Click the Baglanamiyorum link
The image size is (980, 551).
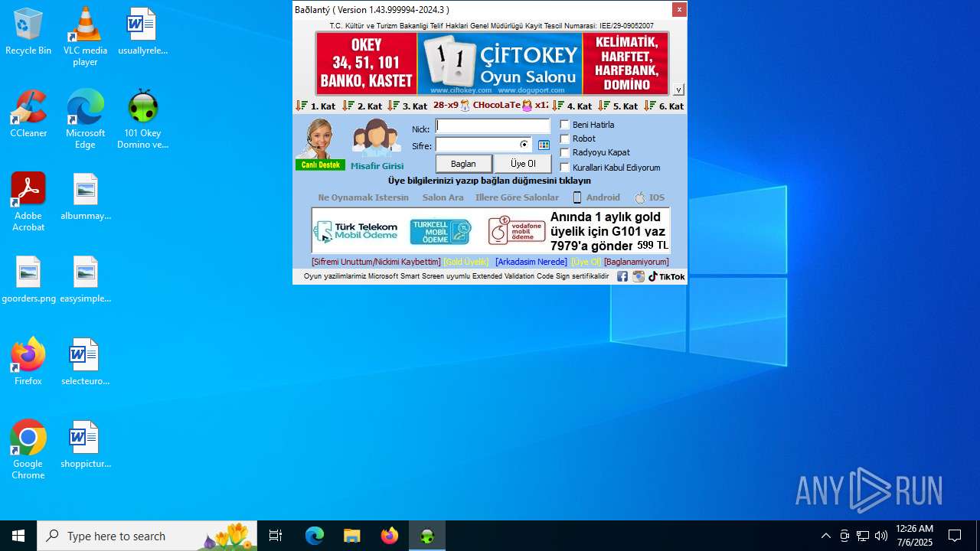tap(636, 262)
